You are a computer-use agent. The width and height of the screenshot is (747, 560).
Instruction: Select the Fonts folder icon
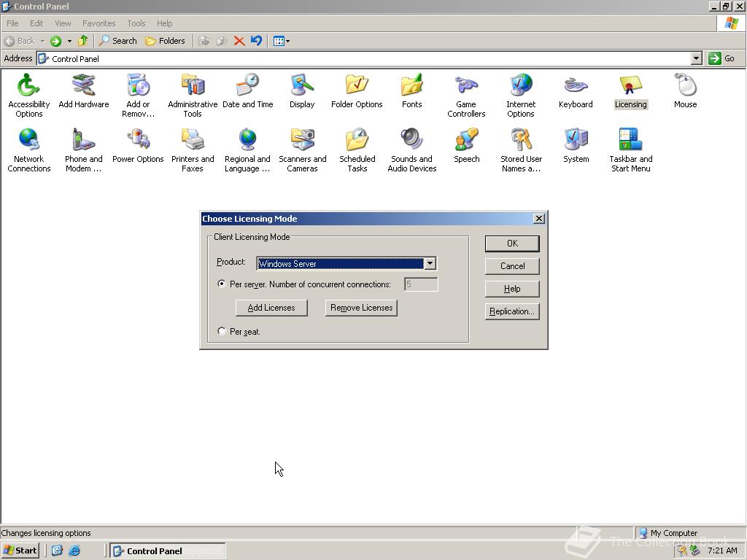click(x=411, y=90)
